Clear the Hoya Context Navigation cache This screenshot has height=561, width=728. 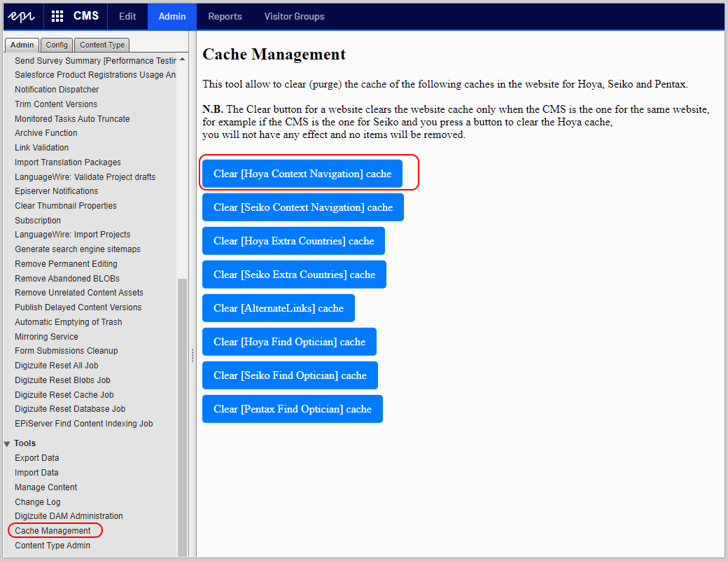coord(302,174)
